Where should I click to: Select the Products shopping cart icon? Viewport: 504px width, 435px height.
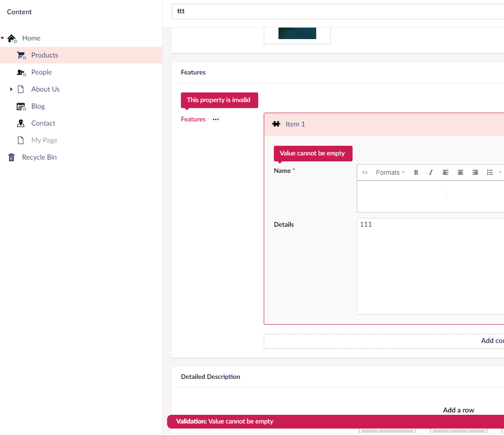(x=21, y=55)
